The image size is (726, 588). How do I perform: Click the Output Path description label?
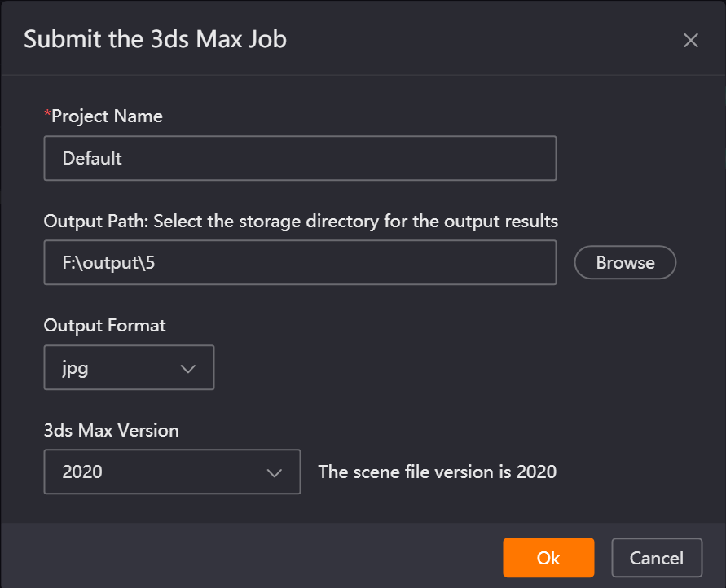(301, 222)
